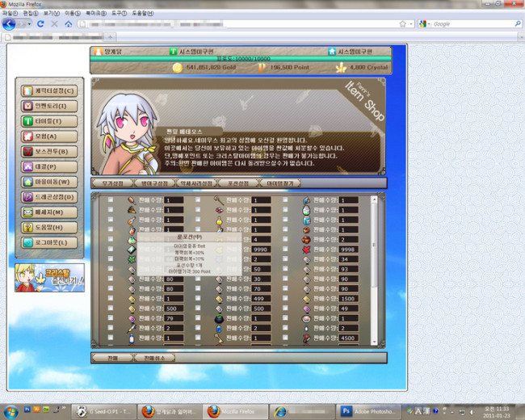
Task: Switch to Adobe Photoshop taskbar button
Action: point(369,411)
